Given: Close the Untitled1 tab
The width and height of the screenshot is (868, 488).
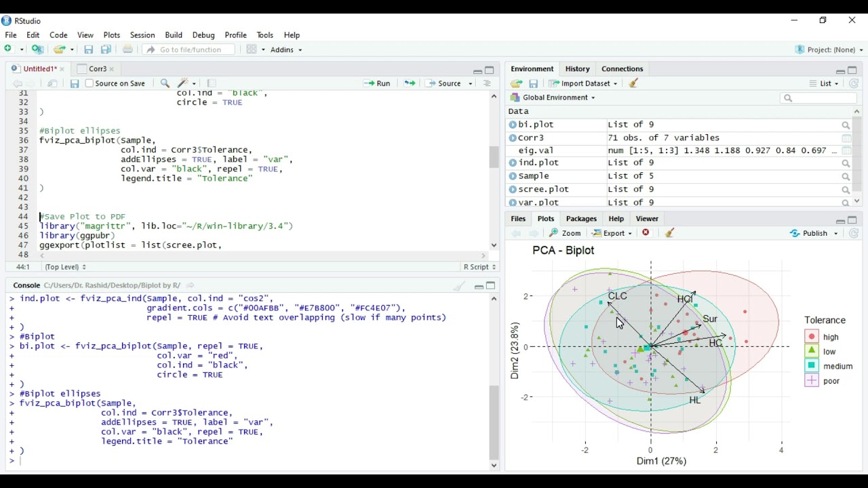Looking at the screenshot, I should click(62, 69).
